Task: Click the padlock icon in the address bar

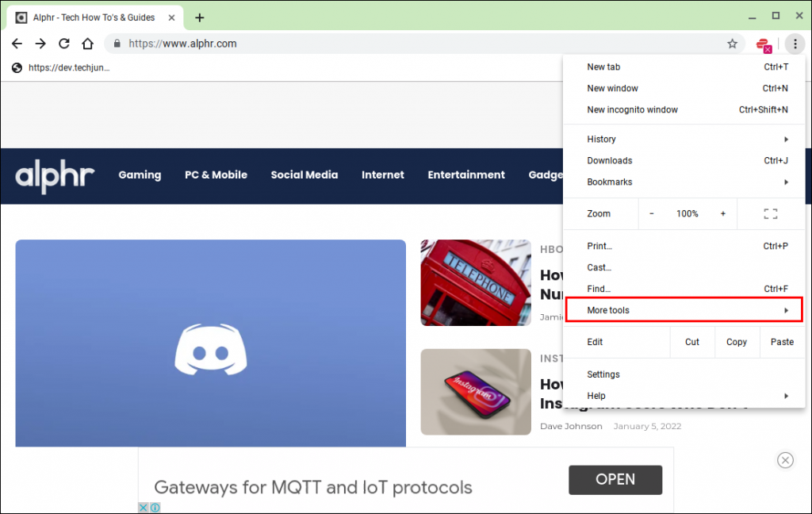Action: (x=116, y=44)
